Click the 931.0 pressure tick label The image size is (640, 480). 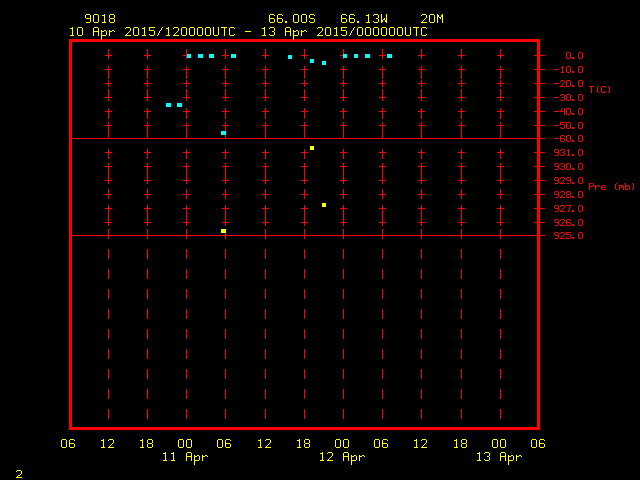tap(567, 153)
